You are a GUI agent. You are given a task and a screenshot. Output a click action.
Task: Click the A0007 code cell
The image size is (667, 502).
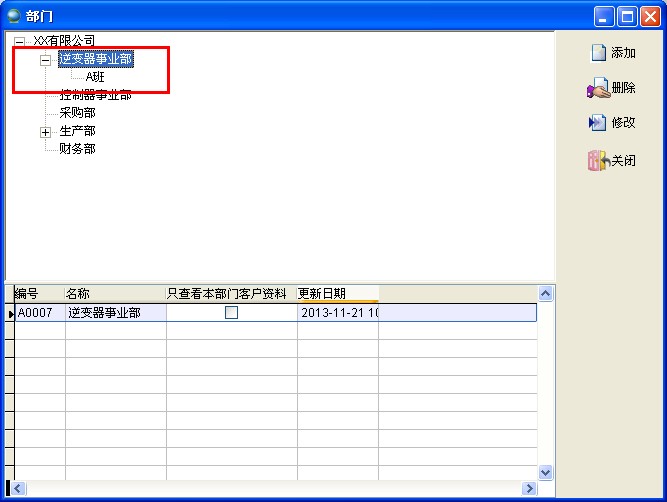pos(40,313)
